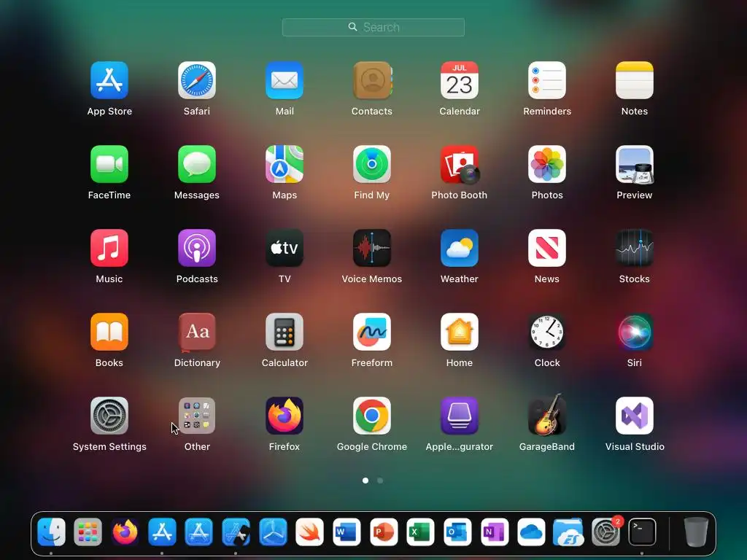Open Xcode hammer icon in the Dock

click(236, 532)
